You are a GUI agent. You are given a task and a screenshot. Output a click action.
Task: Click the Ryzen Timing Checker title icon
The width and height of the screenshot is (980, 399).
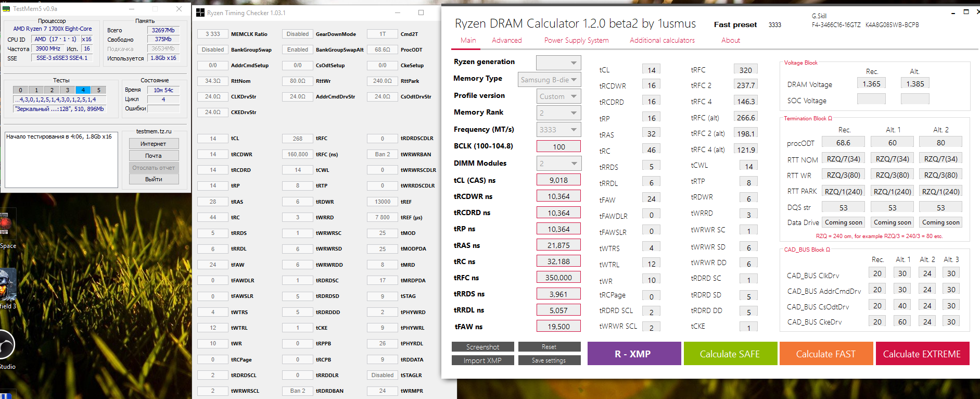200,13
